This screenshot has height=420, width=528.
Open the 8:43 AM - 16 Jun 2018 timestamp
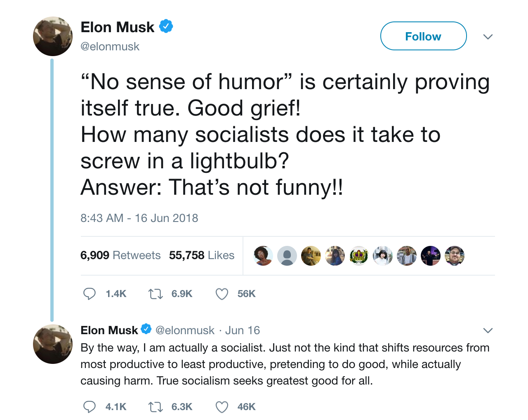point(139,218)
